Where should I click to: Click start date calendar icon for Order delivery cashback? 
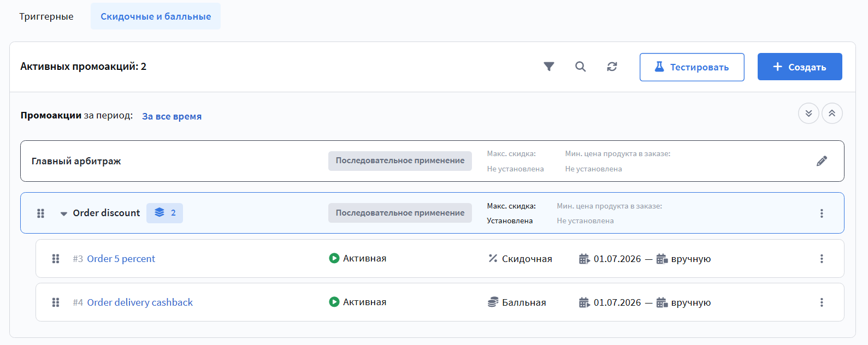584,302
